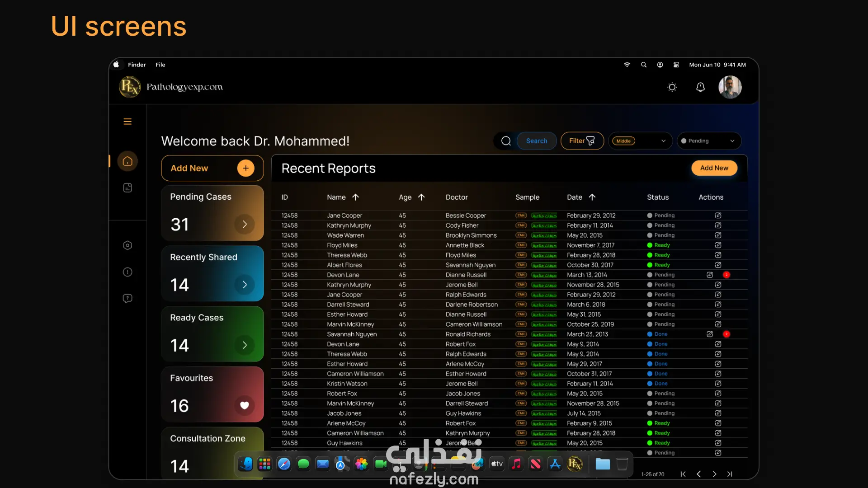Click the heart icon on Favourites card

tap(245, 405)
